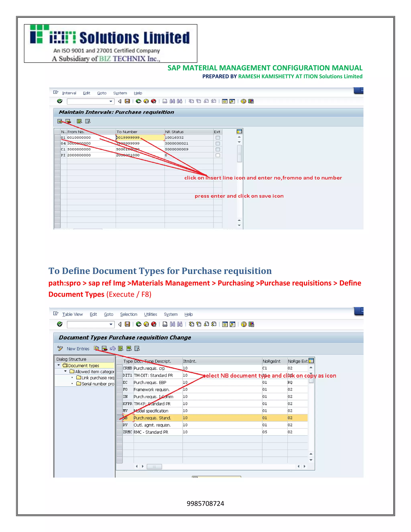Click Copy As icon in Document Types toolbar
This screenshot has height=532, width=411.
(97, 348)
